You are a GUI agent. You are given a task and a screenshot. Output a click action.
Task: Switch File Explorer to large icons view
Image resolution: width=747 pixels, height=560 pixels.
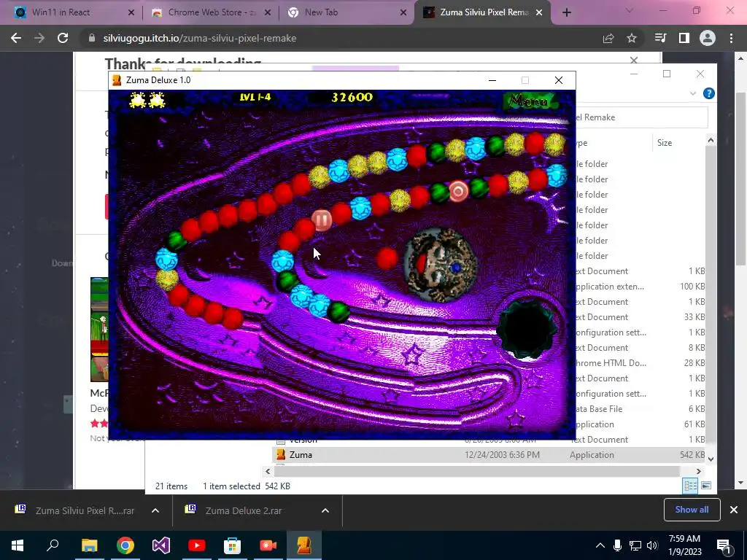coord(706,486)
